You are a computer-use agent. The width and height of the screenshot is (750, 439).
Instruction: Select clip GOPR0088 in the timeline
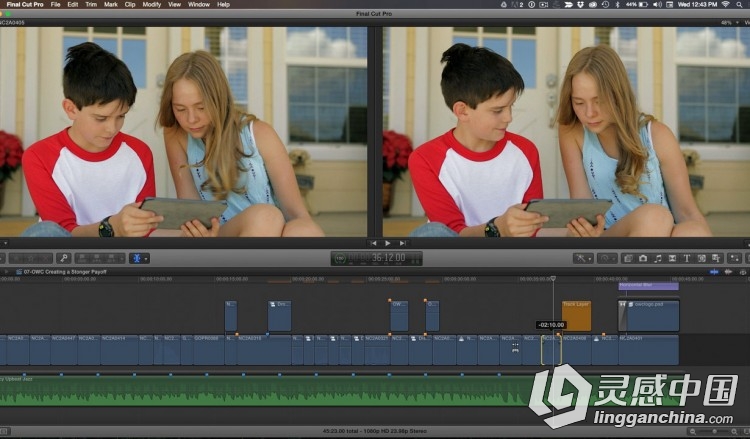tap(209, 350)
